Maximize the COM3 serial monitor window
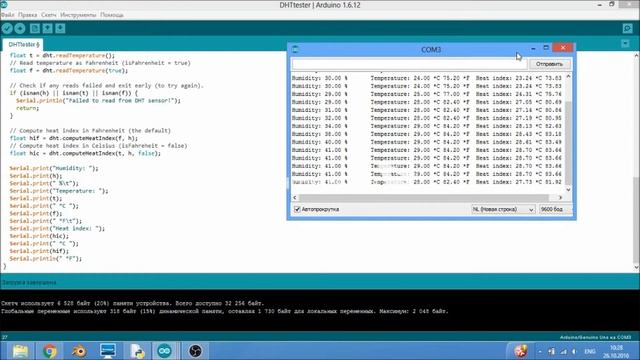The height and width of the screenshot is (360, 640). [x=546, y=48]
